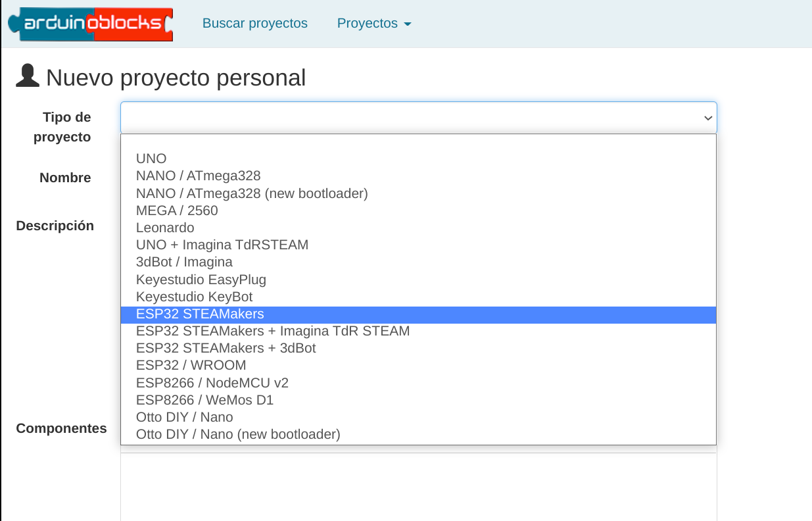Image resolution: width=812 pixels, height=521 pixels.
Task: Select ESP32 STEAMakers + Imagina TdR STEAM
Action: (418, 331)
